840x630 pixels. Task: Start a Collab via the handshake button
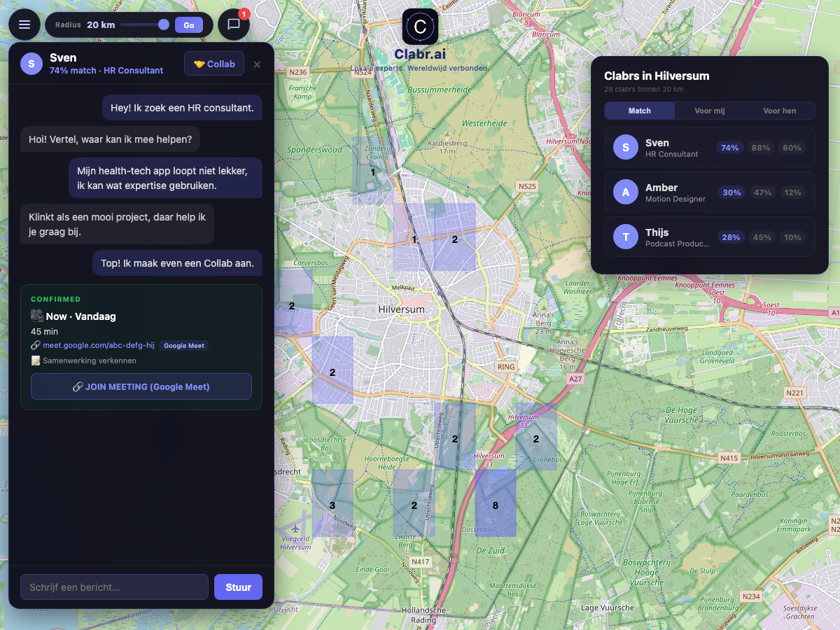click(213, 64)
